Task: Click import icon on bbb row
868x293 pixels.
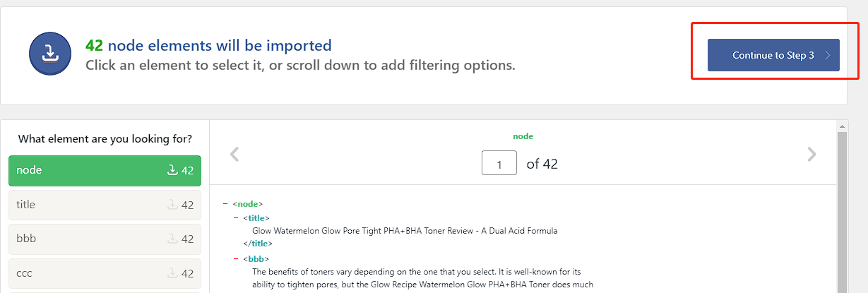Action: (x=172, y=239)
